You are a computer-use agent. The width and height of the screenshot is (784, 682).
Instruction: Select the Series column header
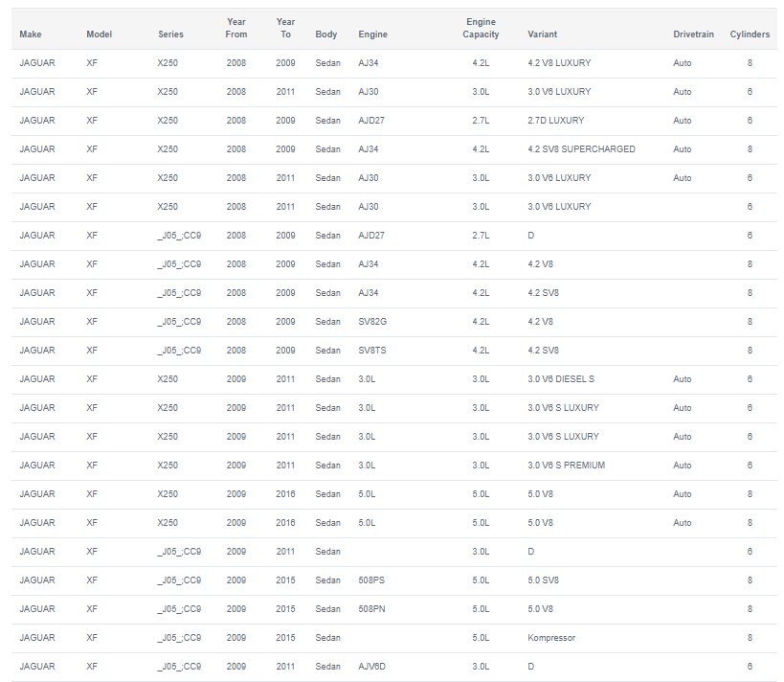click(x=170, y=34)
